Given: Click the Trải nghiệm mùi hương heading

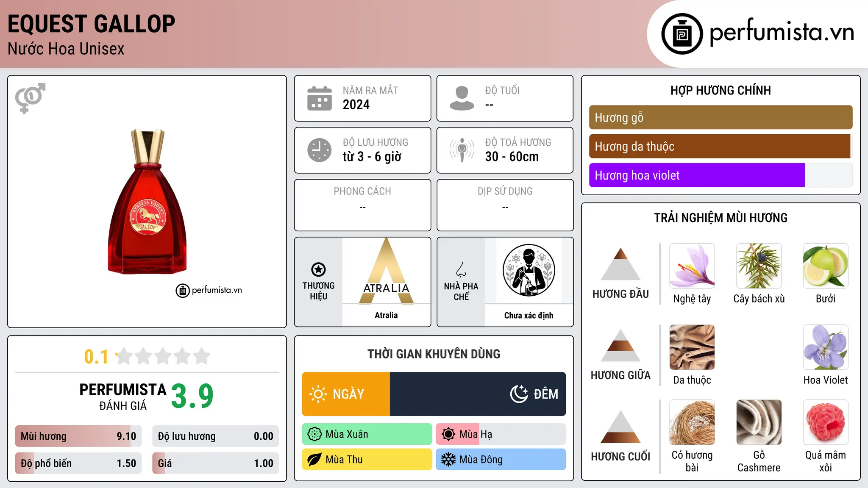Looking at the screenshot, I should coord(721,218).
